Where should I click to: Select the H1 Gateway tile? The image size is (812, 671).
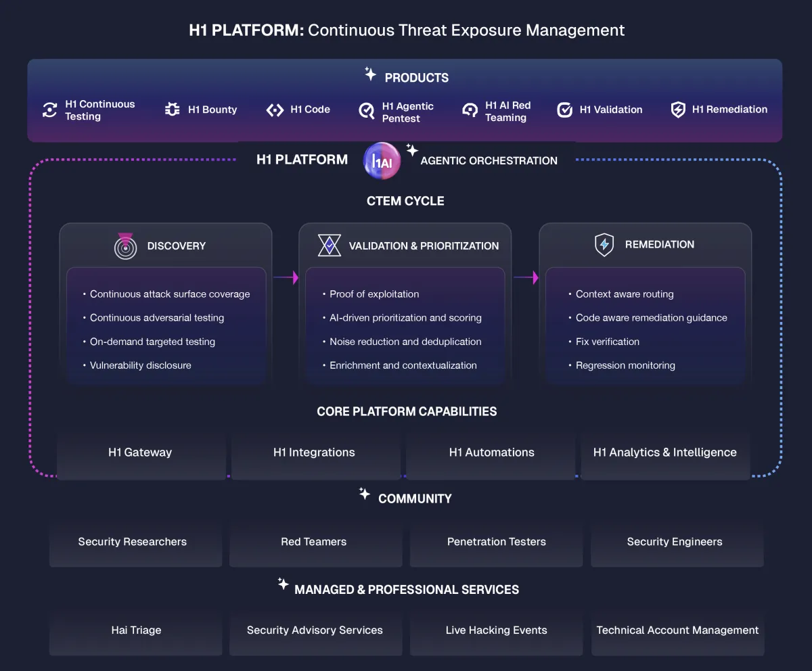click(x=140, y=453)
